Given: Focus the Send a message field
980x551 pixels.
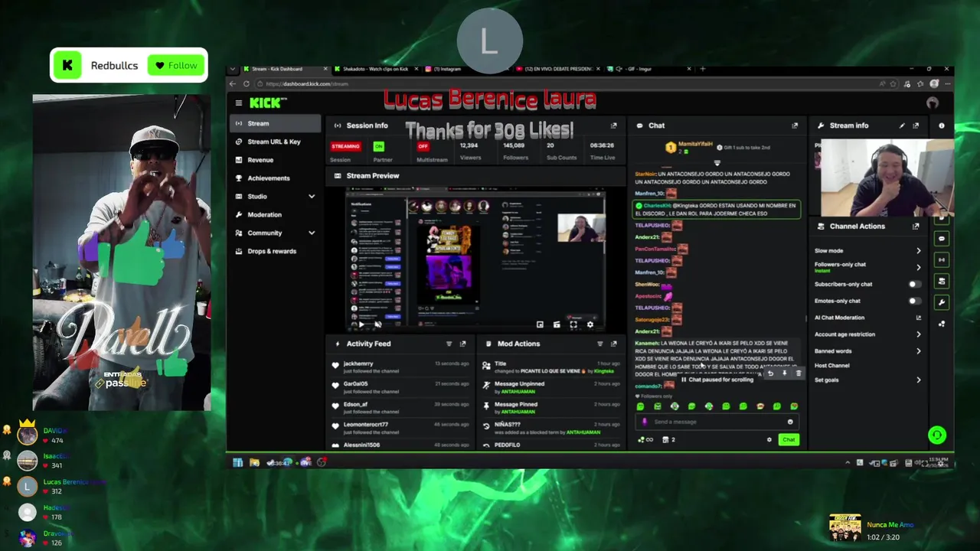Looking at the screenshot, I should coord(717,422).
